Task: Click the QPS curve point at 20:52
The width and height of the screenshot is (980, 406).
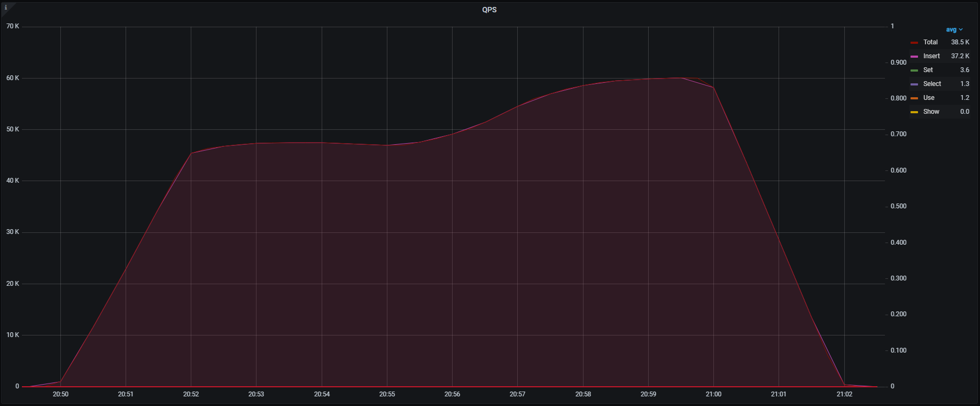Action: (191, 153)
